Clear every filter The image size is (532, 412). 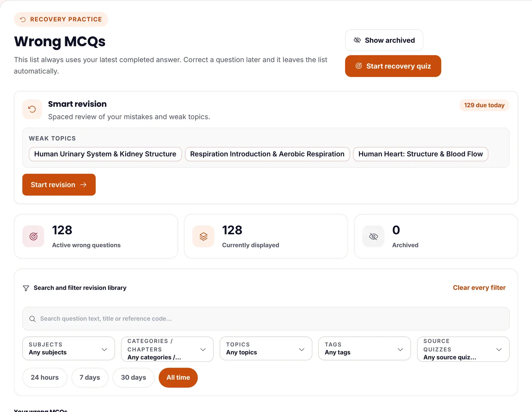click(479, 288)
